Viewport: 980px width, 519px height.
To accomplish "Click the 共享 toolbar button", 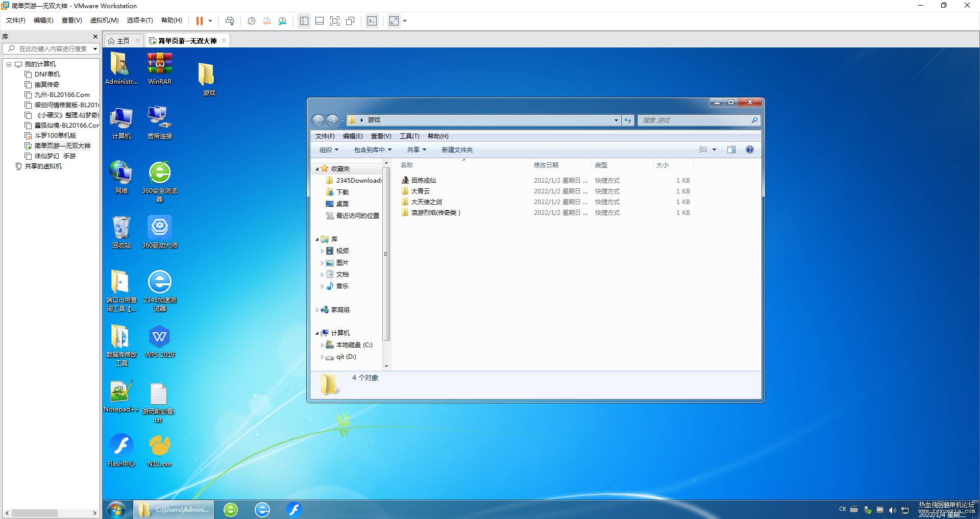I will tap(416, 150).
